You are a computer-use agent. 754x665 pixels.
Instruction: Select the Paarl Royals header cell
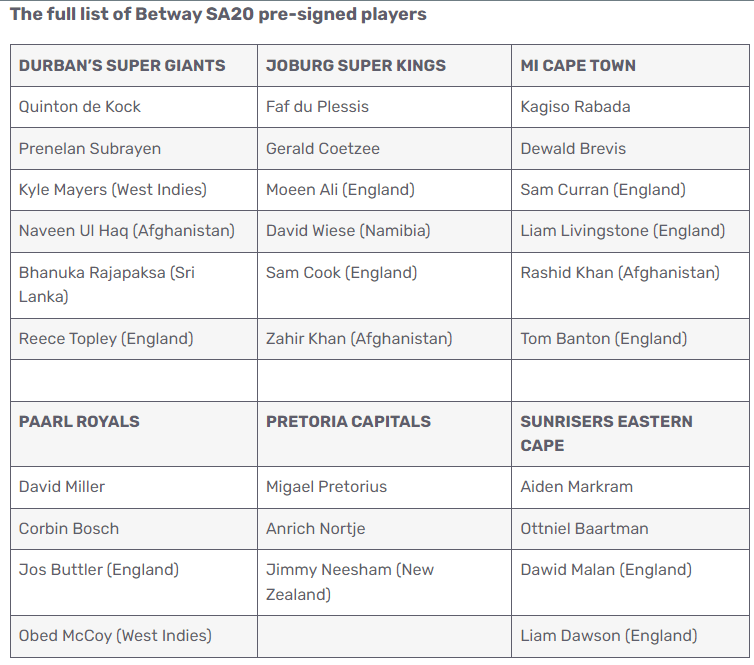coord(134,434)
